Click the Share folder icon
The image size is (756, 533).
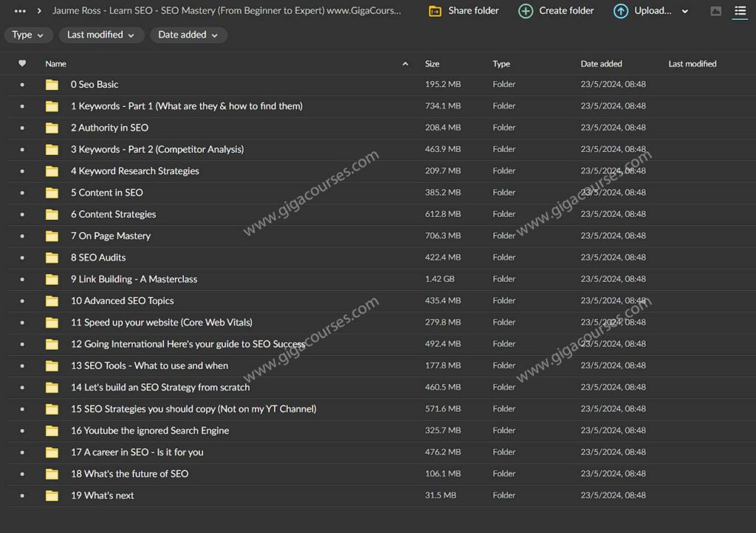[x=436, y=11]
